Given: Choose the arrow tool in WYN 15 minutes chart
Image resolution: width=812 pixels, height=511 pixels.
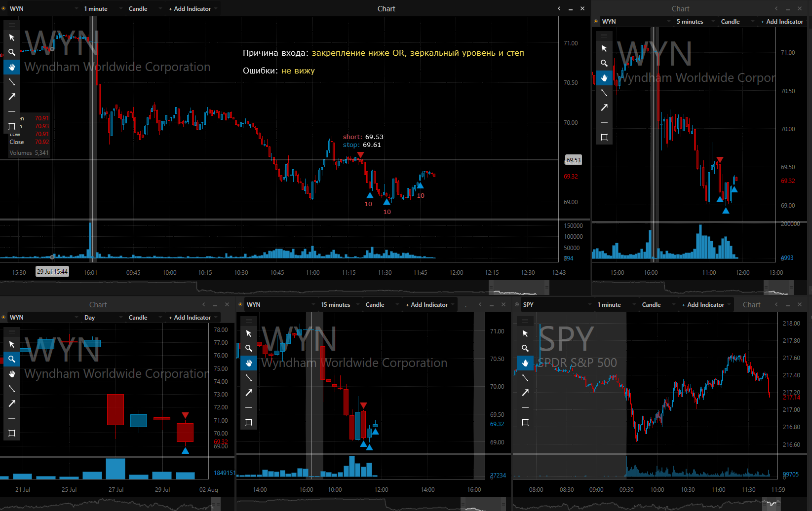Looking at the screenshot, I should point(249,393).
